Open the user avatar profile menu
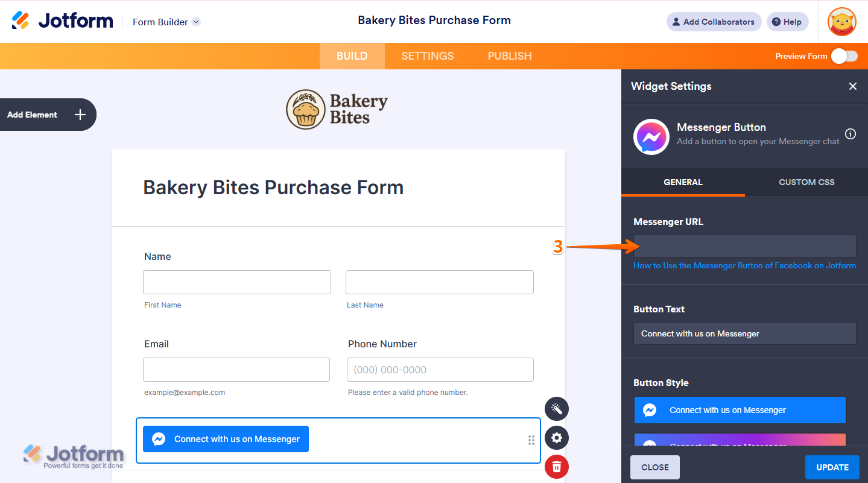The image size is (868, 483). [x=841, y=22]
